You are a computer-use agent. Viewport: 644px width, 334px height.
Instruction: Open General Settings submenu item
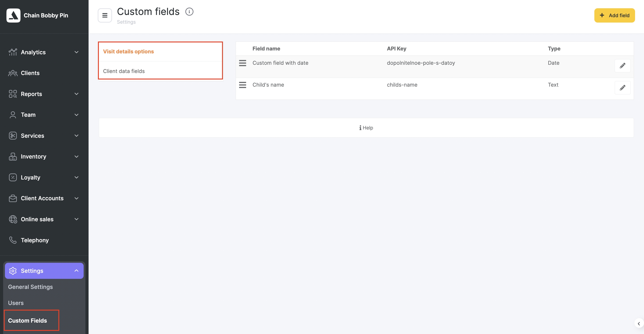[30, 287]
